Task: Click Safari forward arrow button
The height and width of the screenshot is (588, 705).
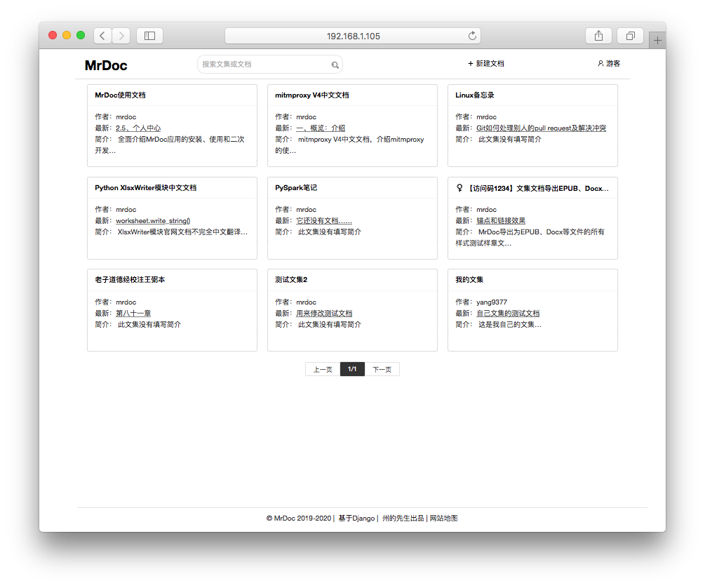Action: coord(121,36)
